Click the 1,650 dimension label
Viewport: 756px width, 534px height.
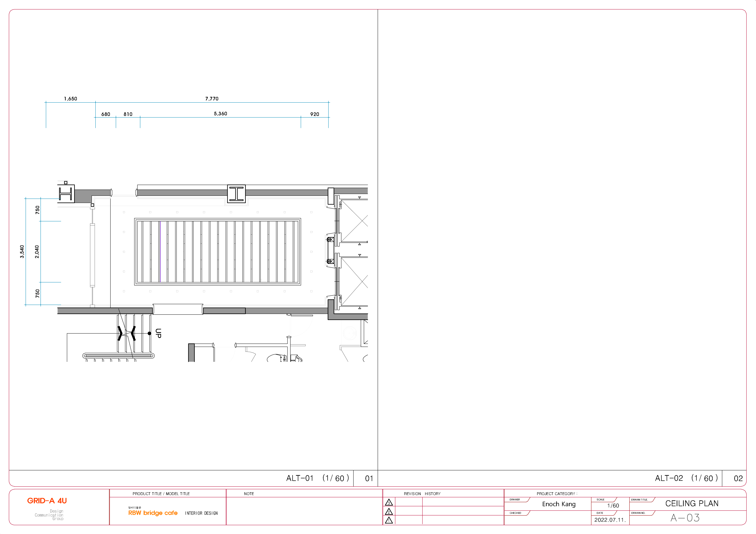[x=71, y=99]
